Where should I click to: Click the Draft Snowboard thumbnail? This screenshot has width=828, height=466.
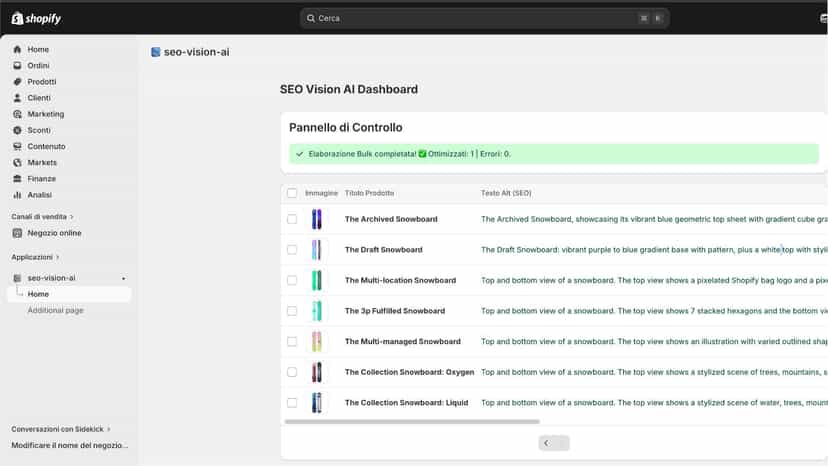[x=316, y=249]
